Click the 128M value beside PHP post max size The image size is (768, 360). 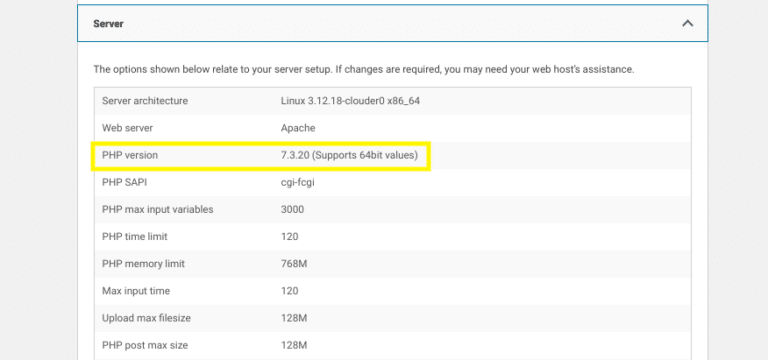(294, 345)
